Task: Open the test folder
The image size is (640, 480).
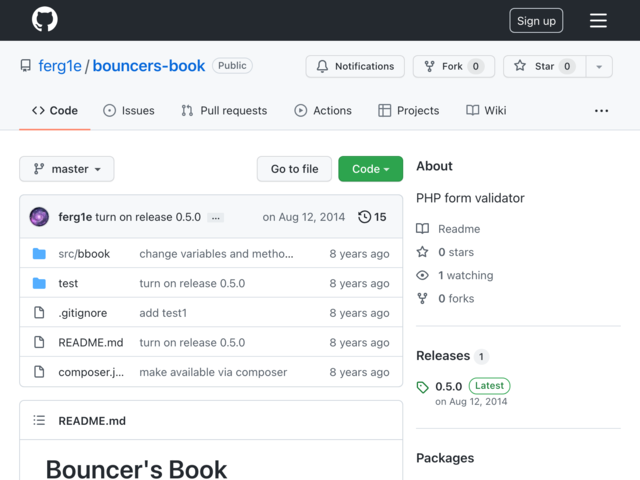Action: pyautogui.click(x=68, y=283)
